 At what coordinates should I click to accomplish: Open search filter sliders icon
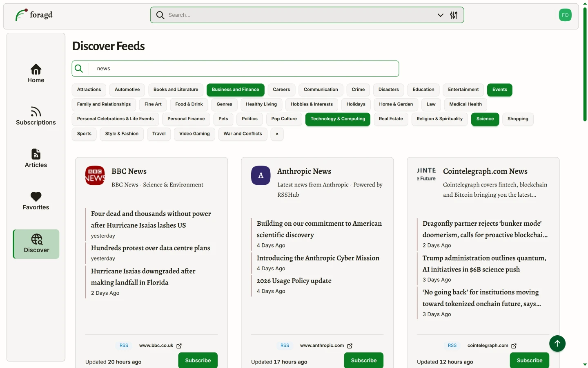tap(454, 15)
